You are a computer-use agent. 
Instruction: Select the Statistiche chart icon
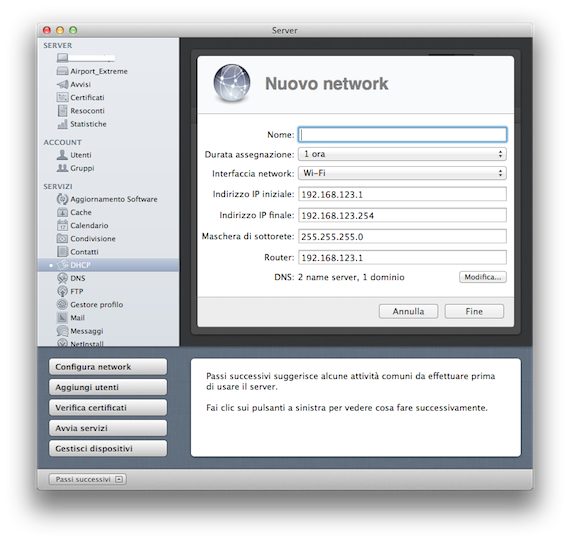tap(62, 124)
